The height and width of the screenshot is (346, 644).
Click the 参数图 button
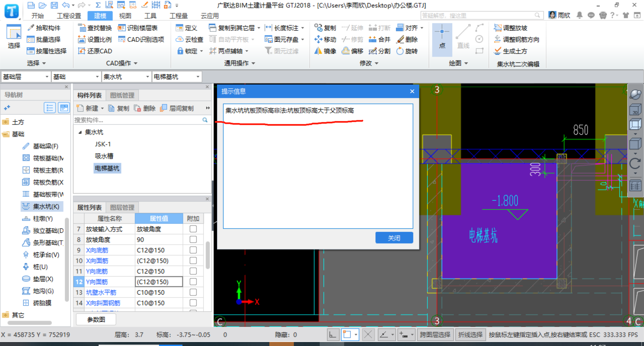pyautogui.click(x=96, y=320)
